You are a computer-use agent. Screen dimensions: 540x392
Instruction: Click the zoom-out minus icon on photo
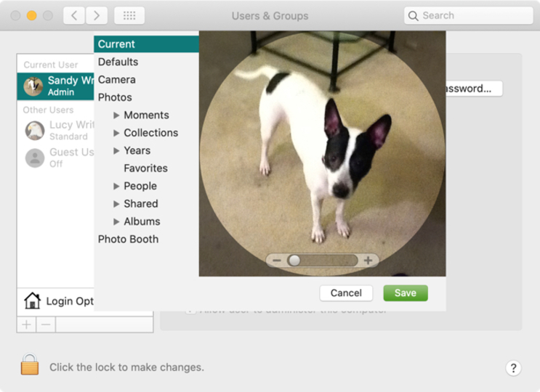point(277,261)
